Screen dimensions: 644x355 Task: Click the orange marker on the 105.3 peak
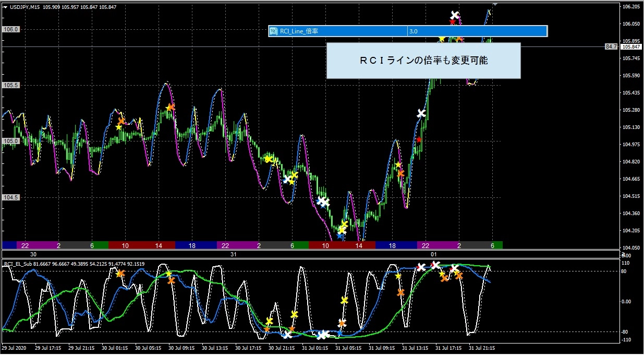(170, 108)
